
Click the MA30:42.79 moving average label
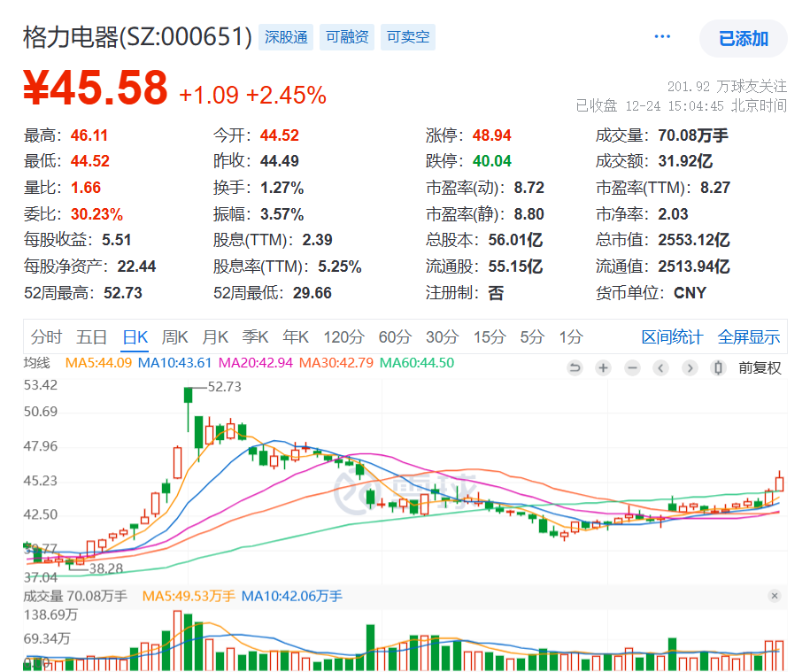(x=336, y=363)
